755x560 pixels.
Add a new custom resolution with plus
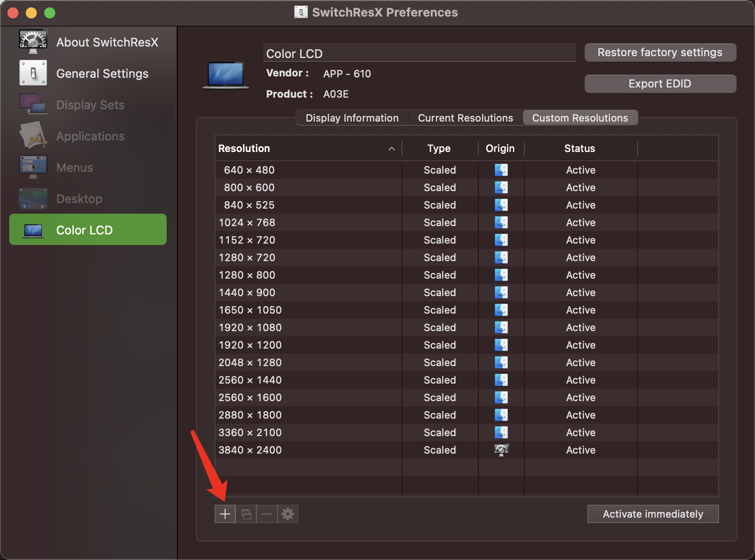point(225,514)
